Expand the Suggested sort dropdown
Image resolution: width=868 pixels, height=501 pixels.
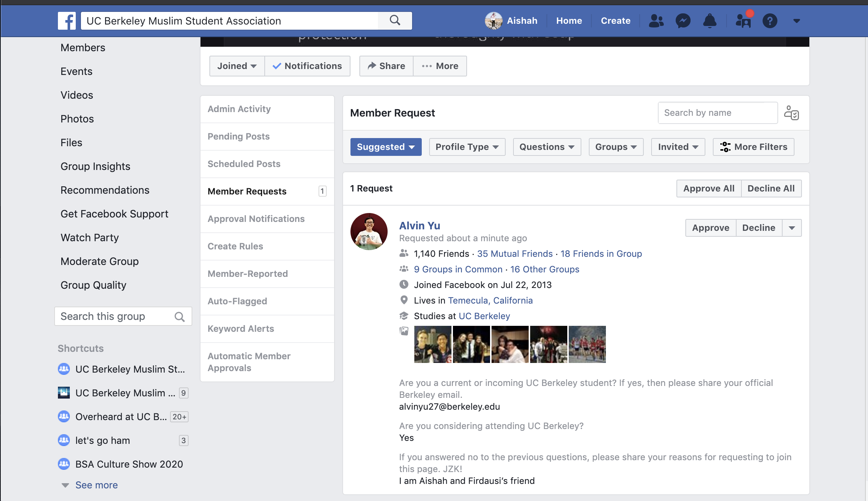[386, 147]
